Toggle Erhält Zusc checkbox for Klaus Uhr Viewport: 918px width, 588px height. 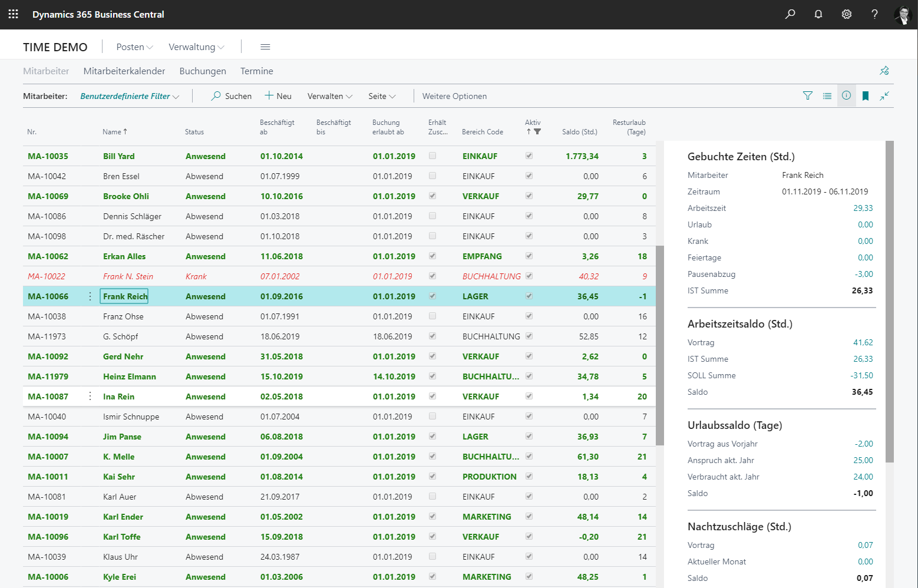433,557
